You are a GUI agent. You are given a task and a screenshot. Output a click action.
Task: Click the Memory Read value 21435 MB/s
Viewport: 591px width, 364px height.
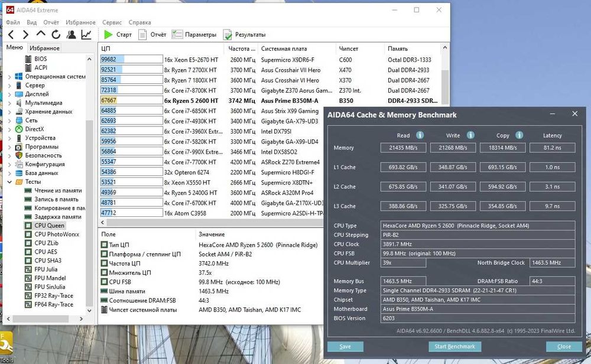tap(403, 148)
